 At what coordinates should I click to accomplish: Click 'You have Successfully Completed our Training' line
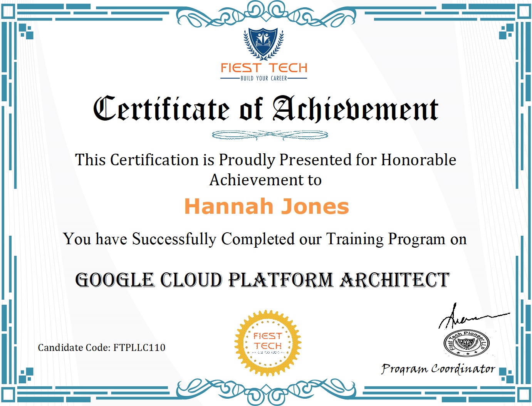pyautogui.click(x=265, y=239)
